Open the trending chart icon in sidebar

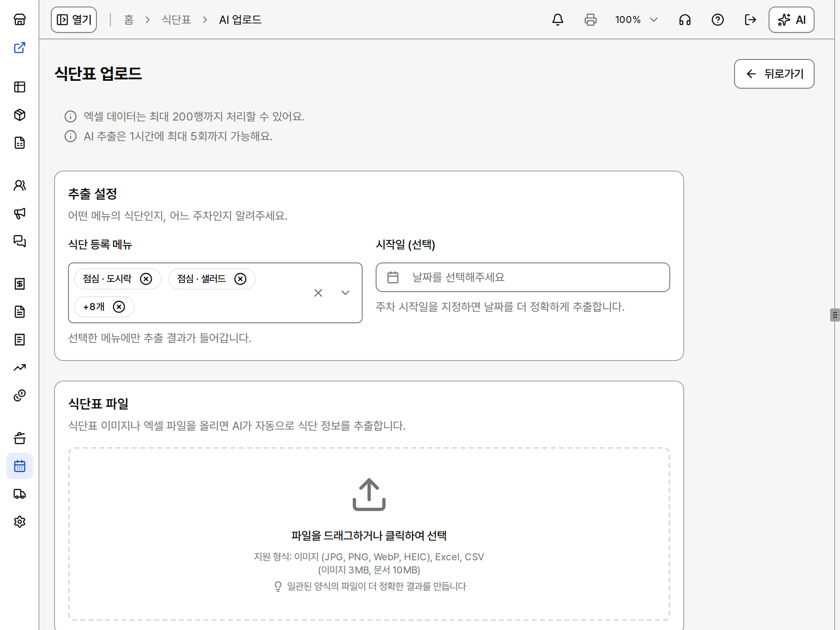click(x=20, y=367)
